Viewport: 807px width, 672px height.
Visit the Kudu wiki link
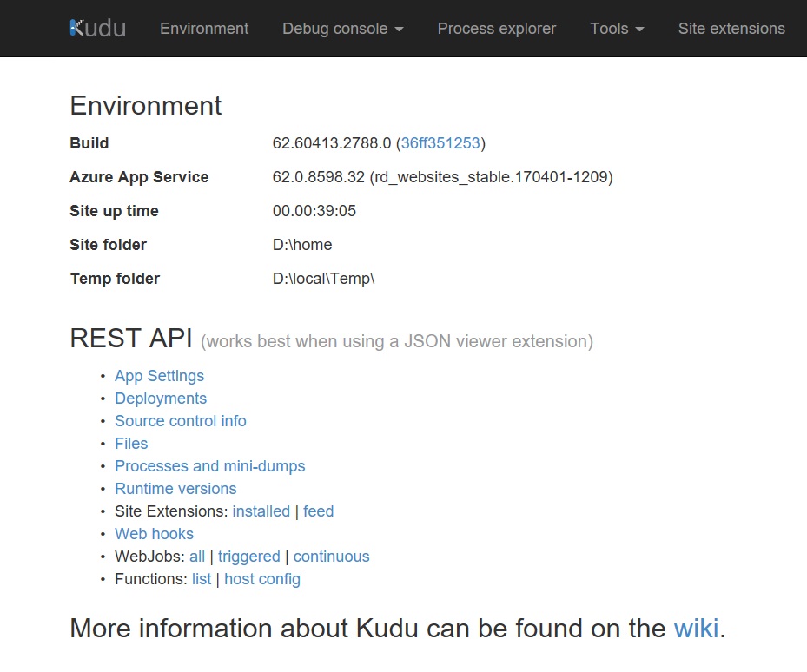point(695,628)
